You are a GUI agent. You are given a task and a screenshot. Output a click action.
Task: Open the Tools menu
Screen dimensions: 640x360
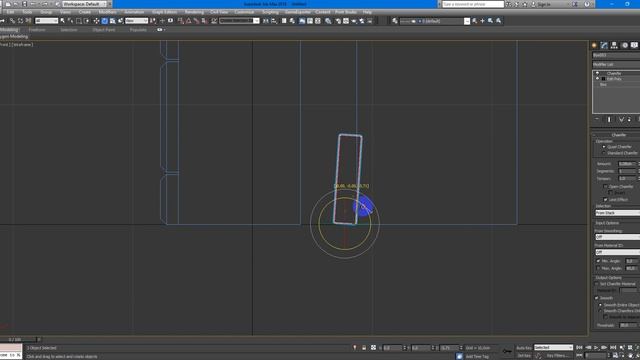tap(27, 12)
